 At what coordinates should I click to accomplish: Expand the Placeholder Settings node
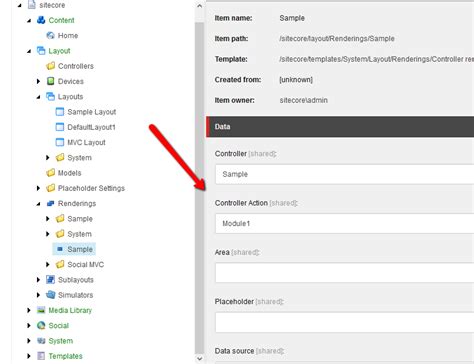[38, 188]
